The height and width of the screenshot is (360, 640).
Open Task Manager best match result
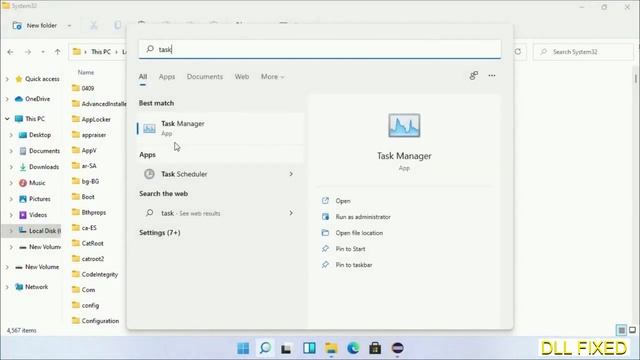(x=220, y=128)
